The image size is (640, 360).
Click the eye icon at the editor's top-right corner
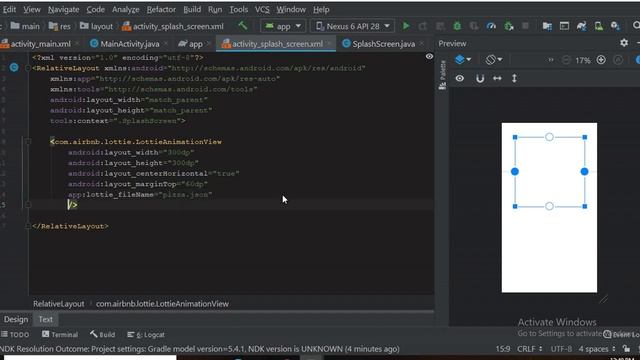point(429,57)
